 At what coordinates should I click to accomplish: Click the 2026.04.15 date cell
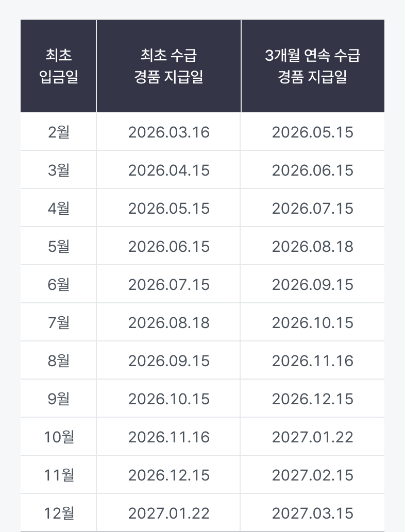tap(168, 169)
